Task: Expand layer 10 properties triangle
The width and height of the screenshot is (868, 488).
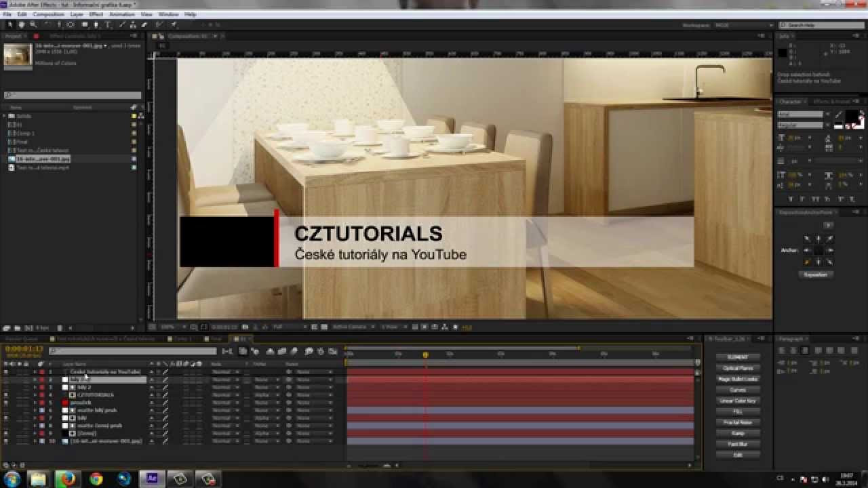Action: (x=35, y=441)
